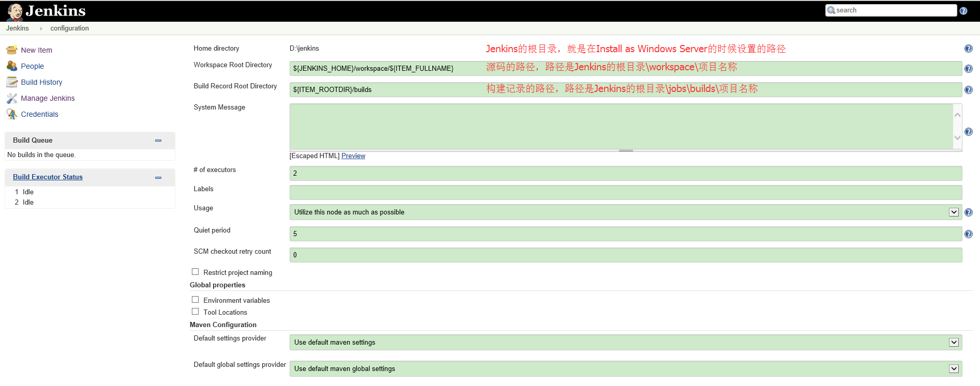Focus SCM checkout retry count field

tap(626, 255)
